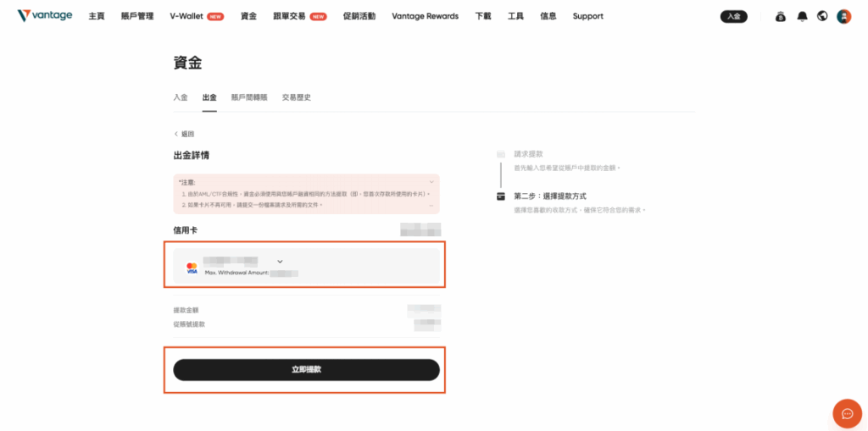
Task: Open 工具 menu item
Action: (x=515, y=16)
